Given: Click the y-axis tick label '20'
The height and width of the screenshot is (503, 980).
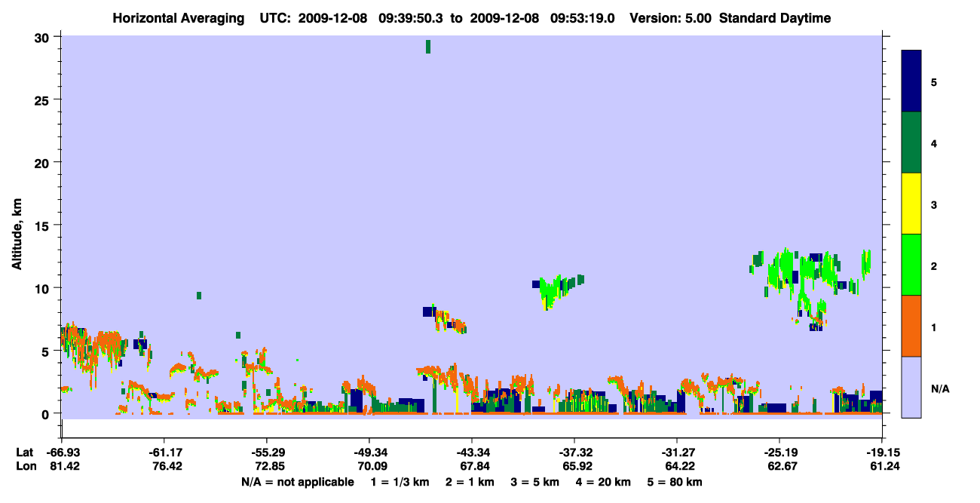Looking at the screenshot, I should pyautogui.click(x=43, y=163).
